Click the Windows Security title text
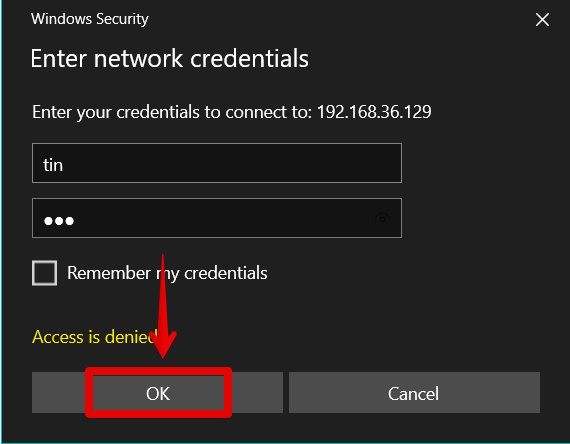Image resolution: width=570 pixels, height=444 pixels. [89, 19]
